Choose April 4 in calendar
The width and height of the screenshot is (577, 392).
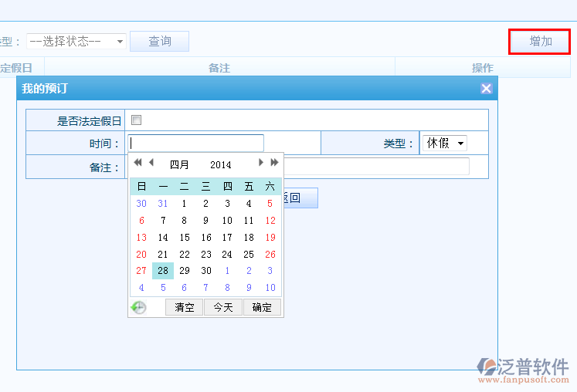coord(249,204)
